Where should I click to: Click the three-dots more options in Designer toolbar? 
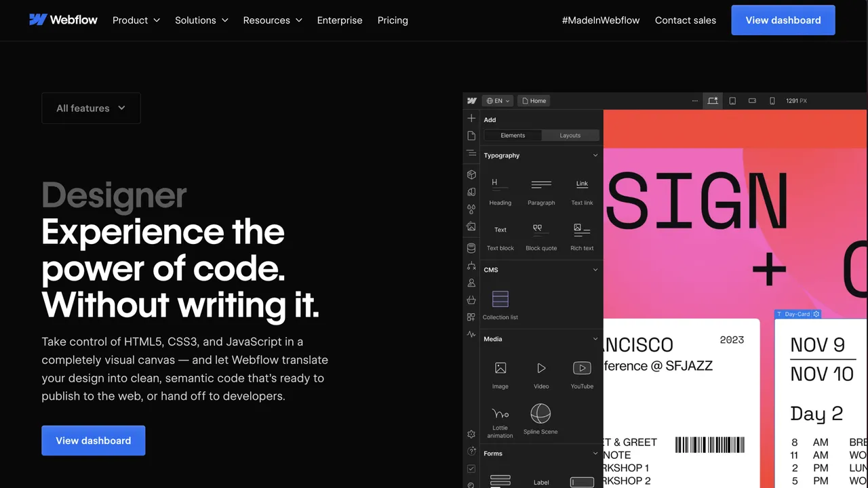click(694, 101)
